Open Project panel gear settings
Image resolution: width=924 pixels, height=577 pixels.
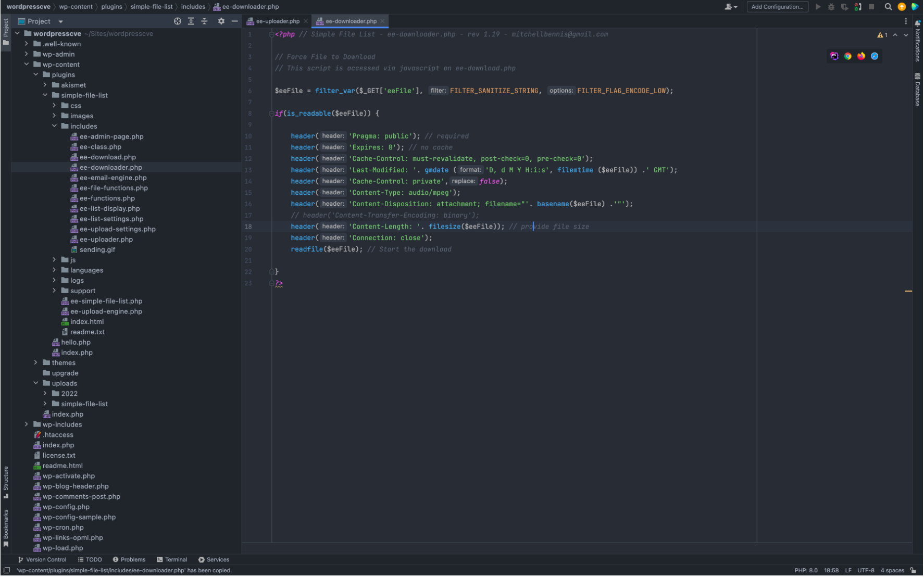(221, 21)
